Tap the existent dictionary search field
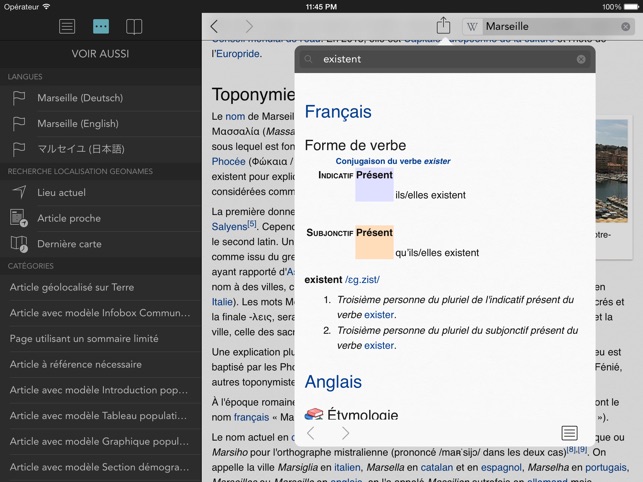The width and height of the screenshot is (643, 482). click(x=445, y=59)
